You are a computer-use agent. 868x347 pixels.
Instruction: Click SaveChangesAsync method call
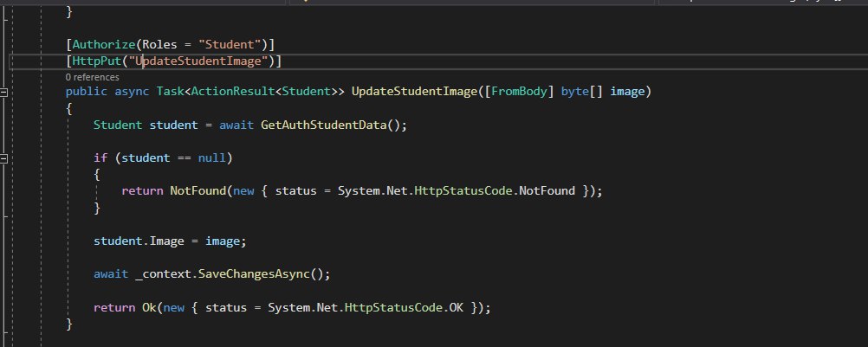click(x=254, y=274)
